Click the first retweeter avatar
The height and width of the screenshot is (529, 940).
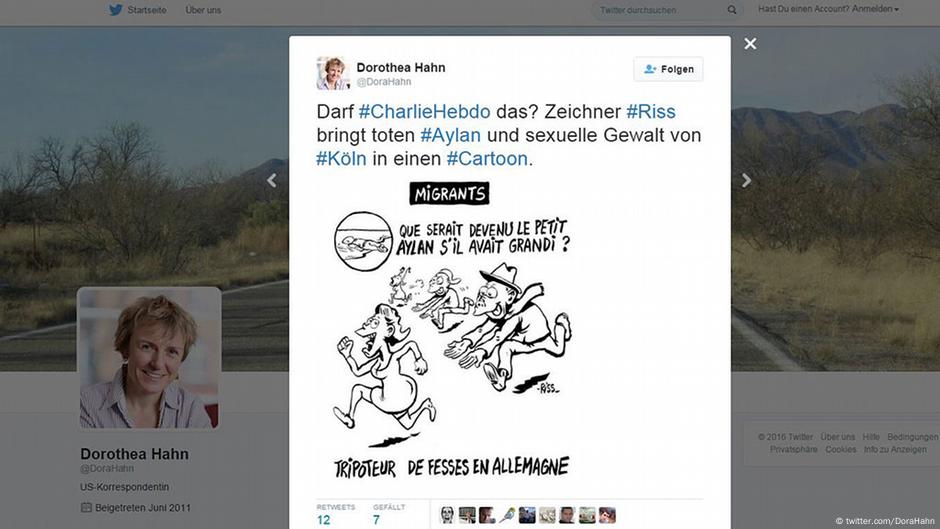click(x=447, y=515)
